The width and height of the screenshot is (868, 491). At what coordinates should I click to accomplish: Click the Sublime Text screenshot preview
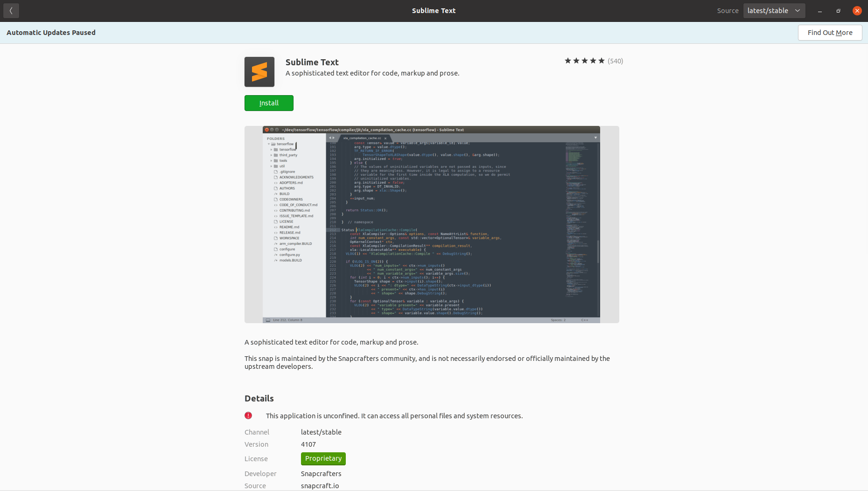coord(432,224)
